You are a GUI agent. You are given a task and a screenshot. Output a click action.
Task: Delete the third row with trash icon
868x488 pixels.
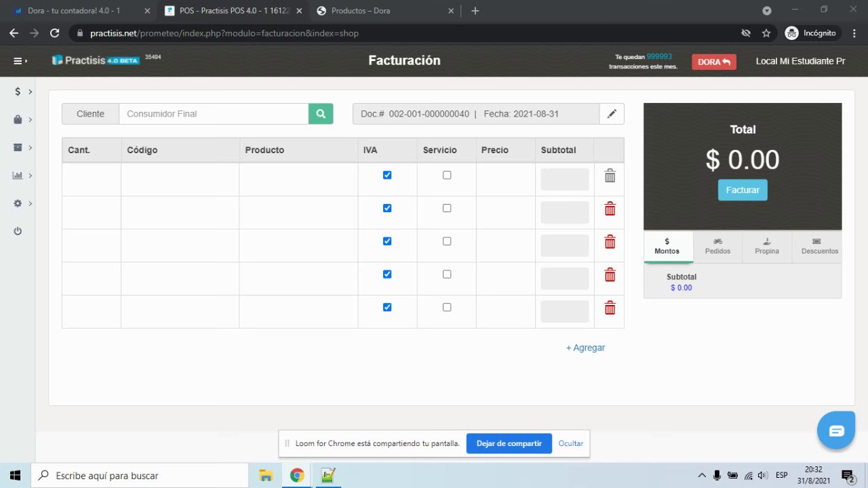pyautogui.click(x=610, y=242)
